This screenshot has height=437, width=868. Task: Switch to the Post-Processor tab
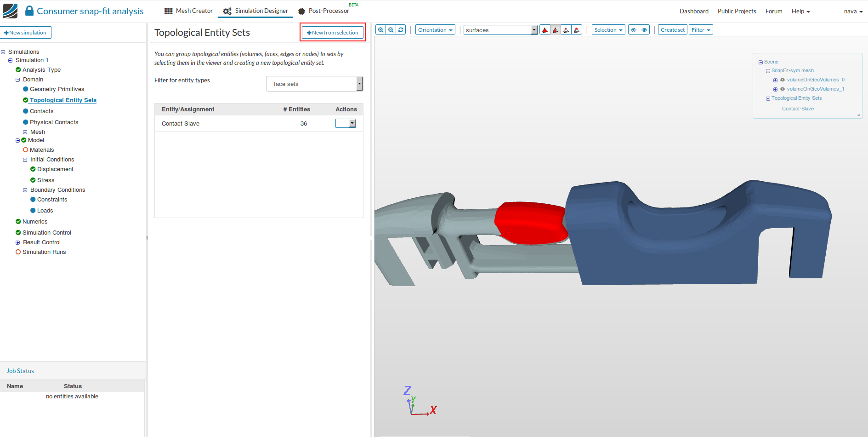click(x=323, y=11)
